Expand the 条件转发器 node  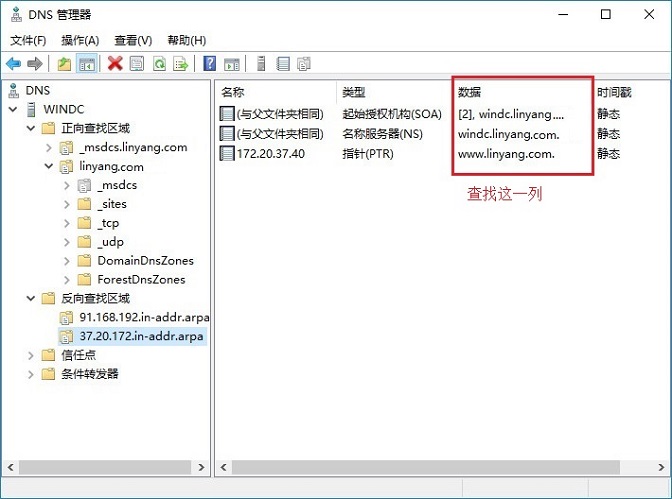31,374
